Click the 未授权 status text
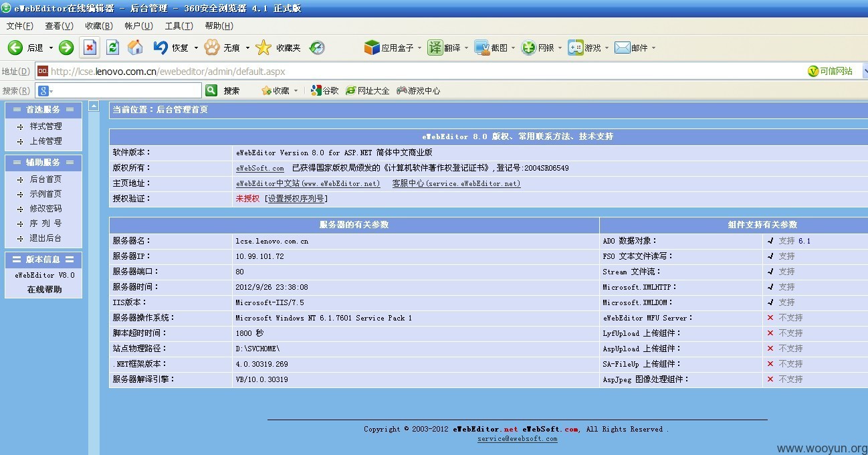The image size is (868, 455). [247, 199]
